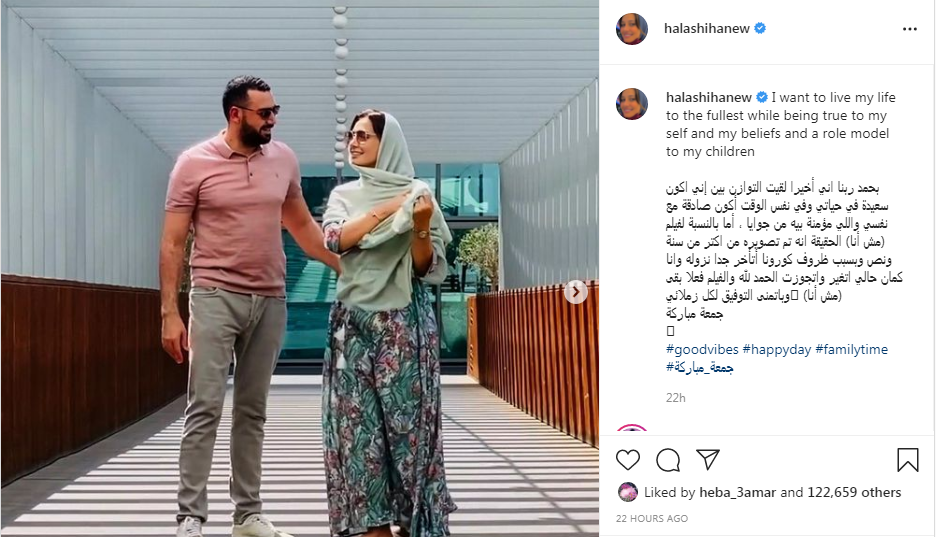Image resolution: width=936 pixels, height=537 pixels.
Task: Open the Arabic جمعة_مباركة hashtag
Action: pos(700,368)
